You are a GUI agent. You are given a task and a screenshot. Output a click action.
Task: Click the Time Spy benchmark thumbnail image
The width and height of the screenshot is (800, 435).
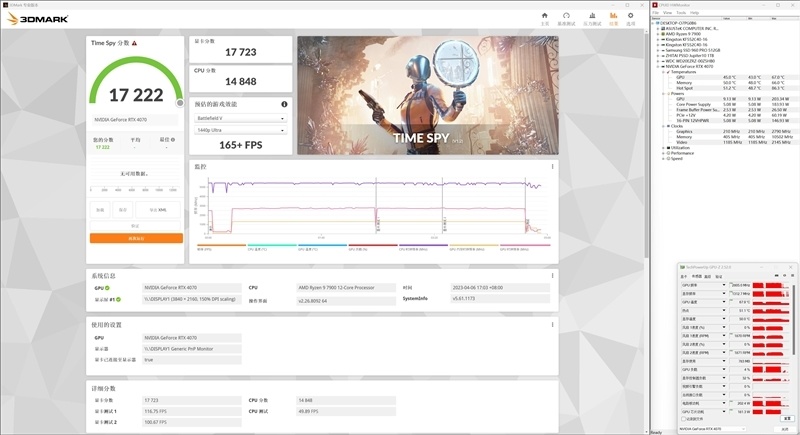coord(427,95)
